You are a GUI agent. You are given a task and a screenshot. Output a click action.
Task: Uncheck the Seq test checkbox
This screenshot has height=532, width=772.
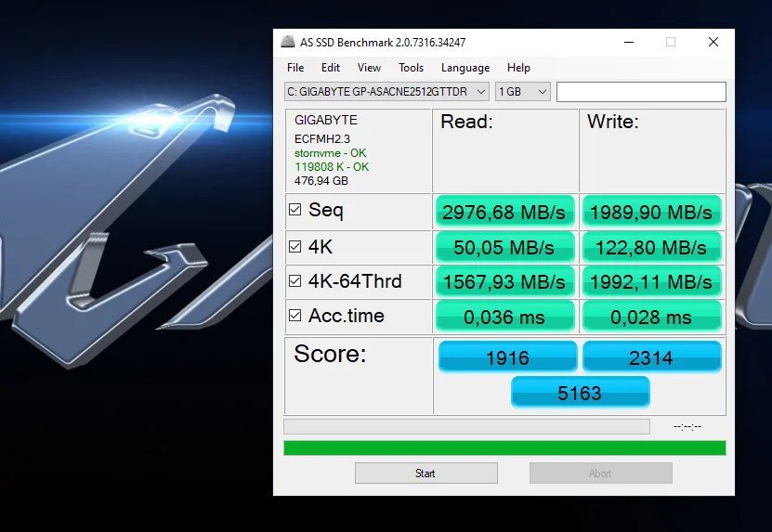tap(295, 211)
